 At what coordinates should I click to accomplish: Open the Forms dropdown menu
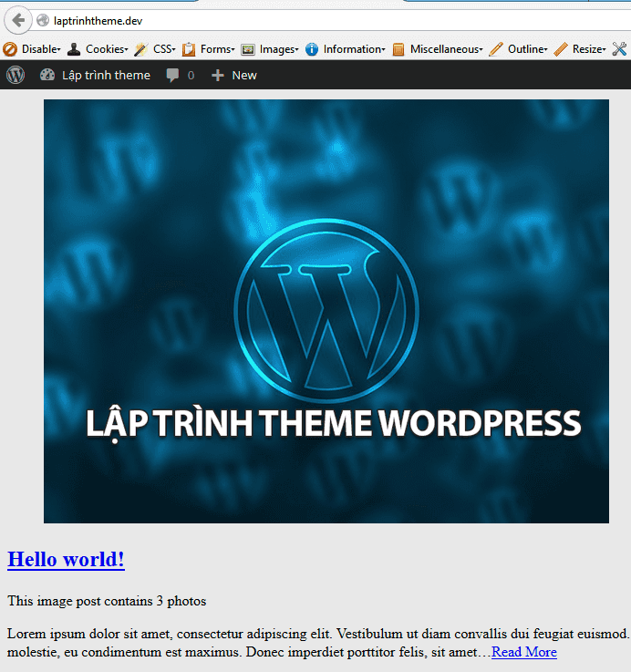click(217, 49)
